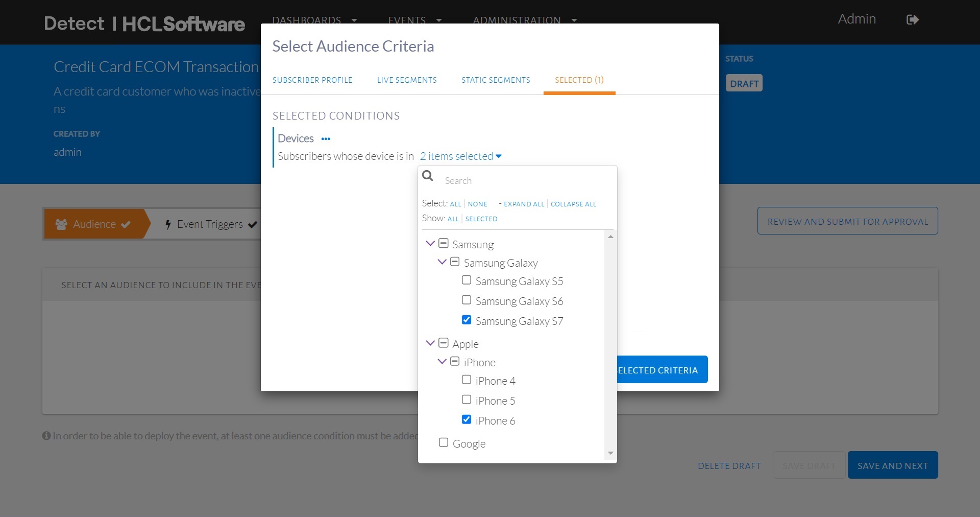Viewport: 980px width, 517px height.
Task: Click the Selected Criteria button
Action: coord(662,369)
